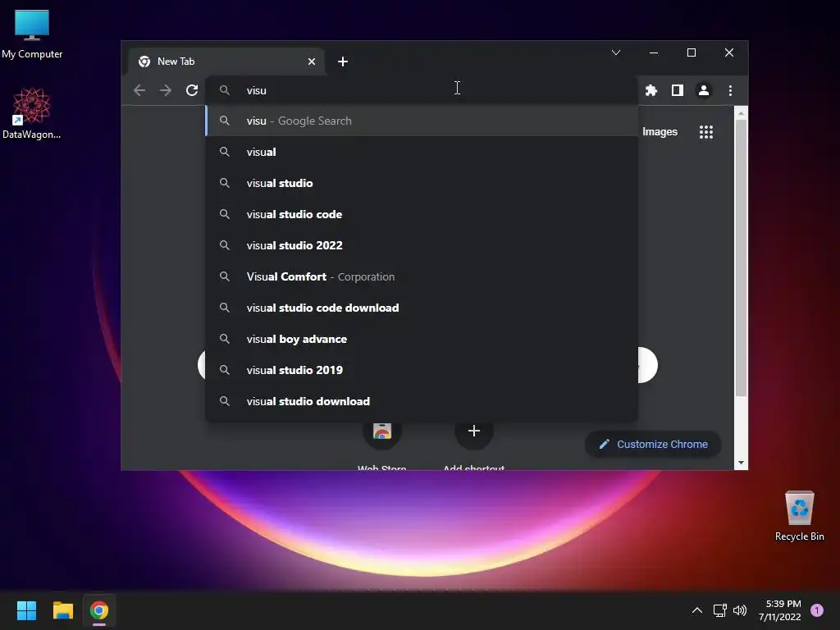Click the search icon beside visual studio 2022
Viewport: 840px width, 630px height.
click(x=225, y=245)
